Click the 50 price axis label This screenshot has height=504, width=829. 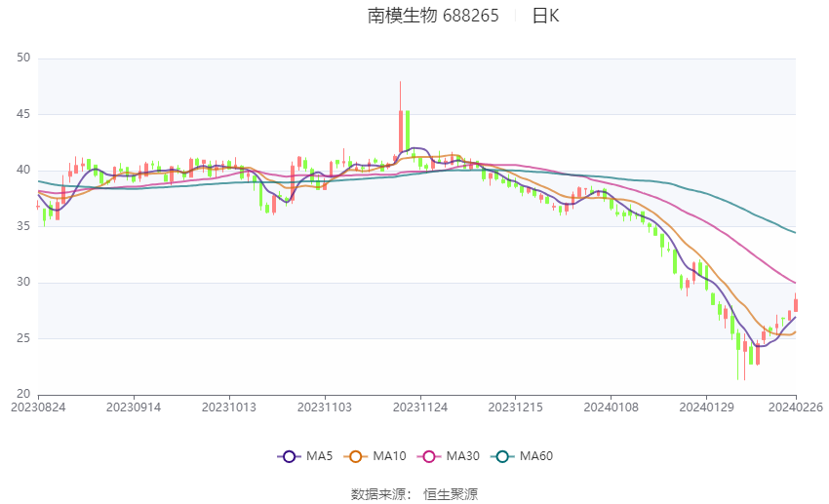coord(23,58)
